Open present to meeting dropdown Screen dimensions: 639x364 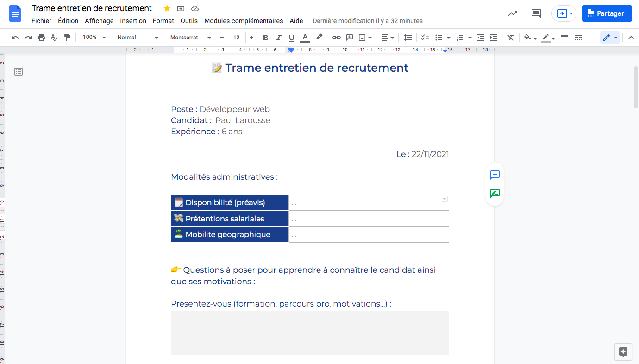(571, 13)
